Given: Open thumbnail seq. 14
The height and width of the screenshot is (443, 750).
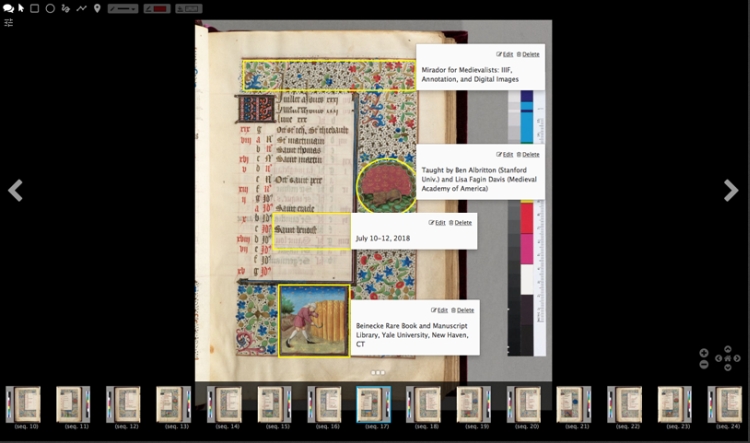Looking at the screenshot, I should point(225,405).
